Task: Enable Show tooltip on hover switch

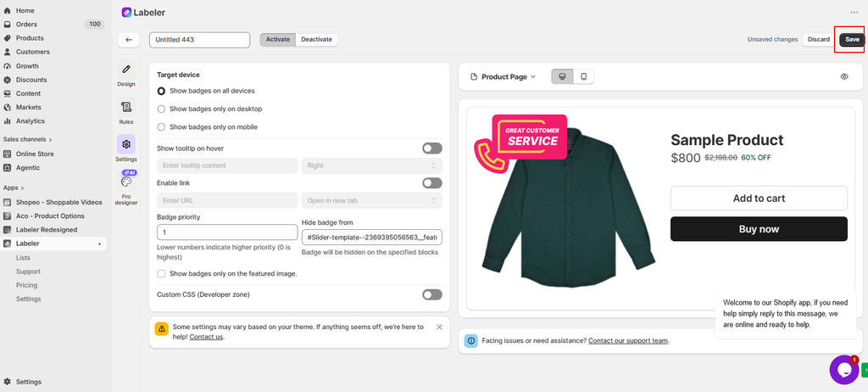Action: (432, 148)
